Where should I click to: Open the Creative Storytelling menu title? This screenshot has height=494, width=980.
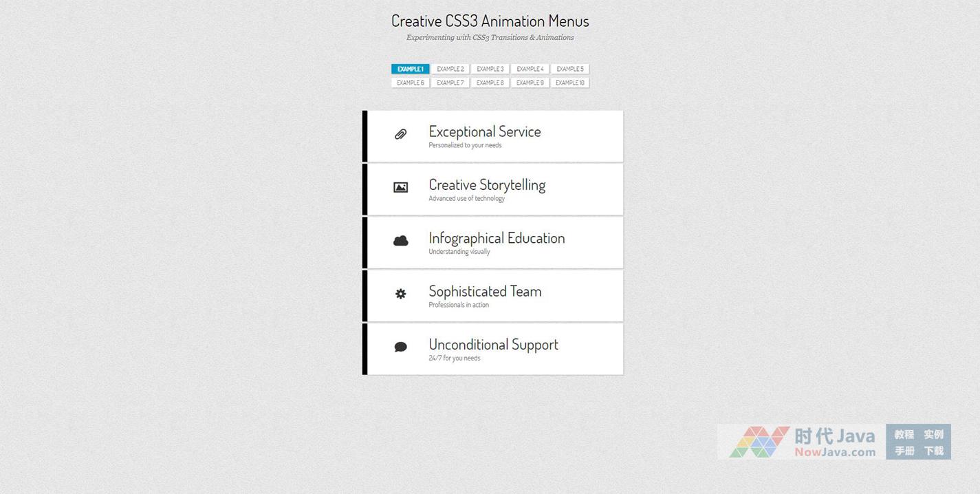click(x=487, y=185)
